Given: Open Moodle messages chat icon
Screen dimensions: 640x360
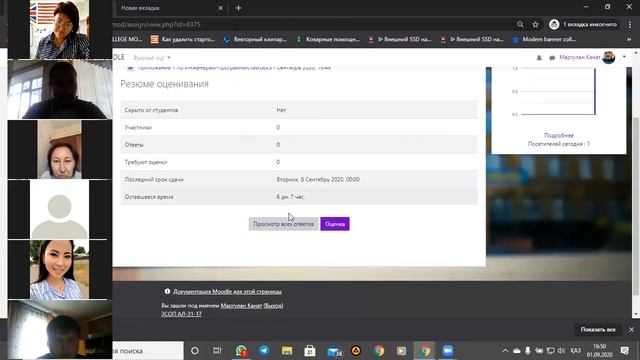Looking at the screenshot, I should click(552, 58).
